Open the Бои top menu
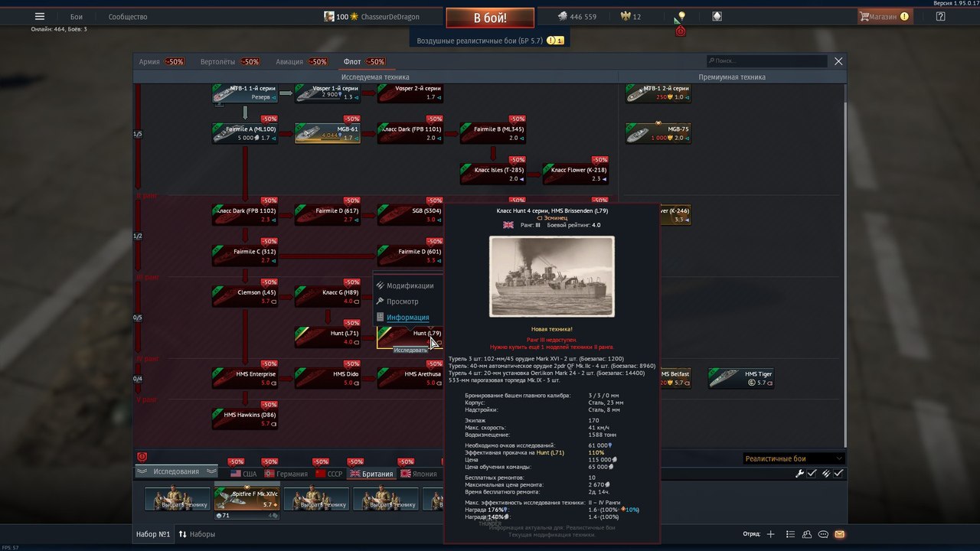Image resolution: width=980 pixels, height=551 pixels. pyautogui.click(x=77, y=16)
